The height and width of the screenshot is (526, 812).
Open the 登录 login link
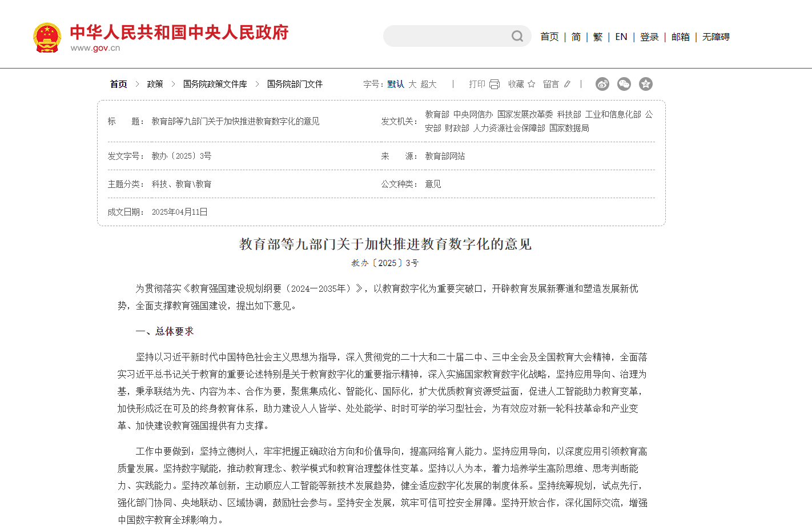[649, 37]
